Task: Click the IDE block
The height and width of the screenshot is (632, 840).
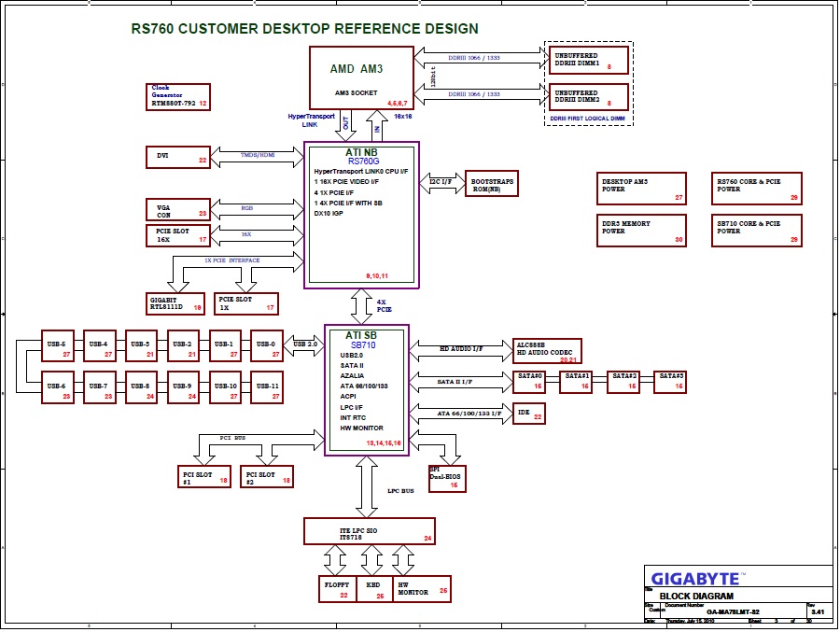Action: click(529, 413)
